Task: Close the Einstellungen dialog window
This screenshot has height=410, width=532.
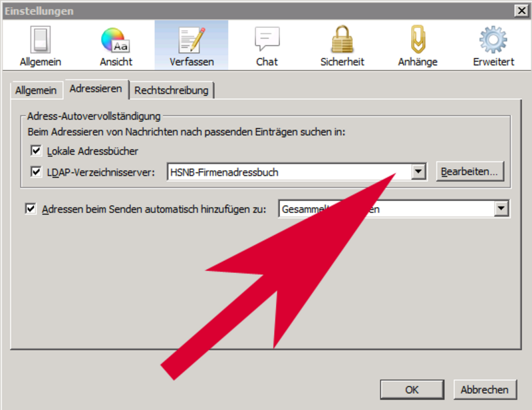Action: tap(521, 11)
